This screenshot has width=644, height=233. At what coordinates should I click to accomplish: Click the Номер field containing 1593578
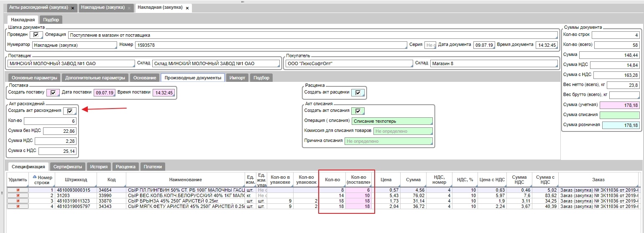click(x=271, y=45)
